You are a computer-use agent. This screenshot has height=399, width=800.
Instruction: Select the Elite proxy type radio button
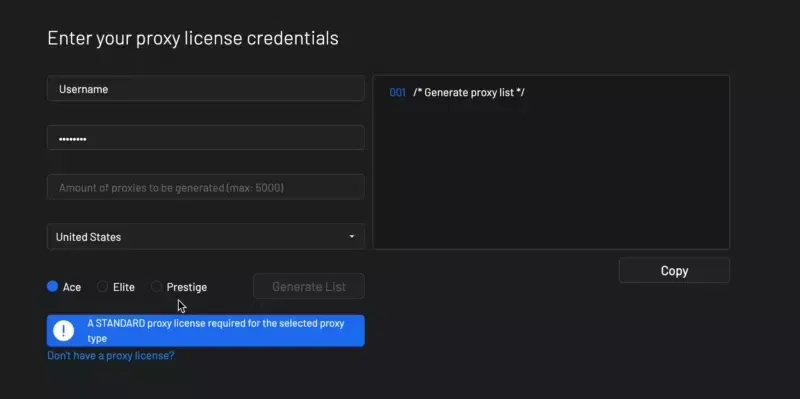(x=102, y=286)
